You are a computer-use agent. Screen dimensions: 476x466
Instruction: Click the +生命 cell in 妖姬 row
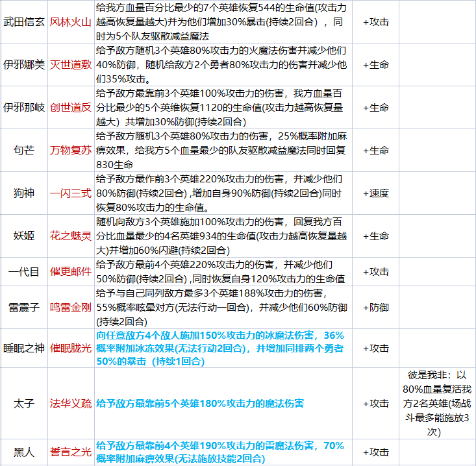click(376, 236)
